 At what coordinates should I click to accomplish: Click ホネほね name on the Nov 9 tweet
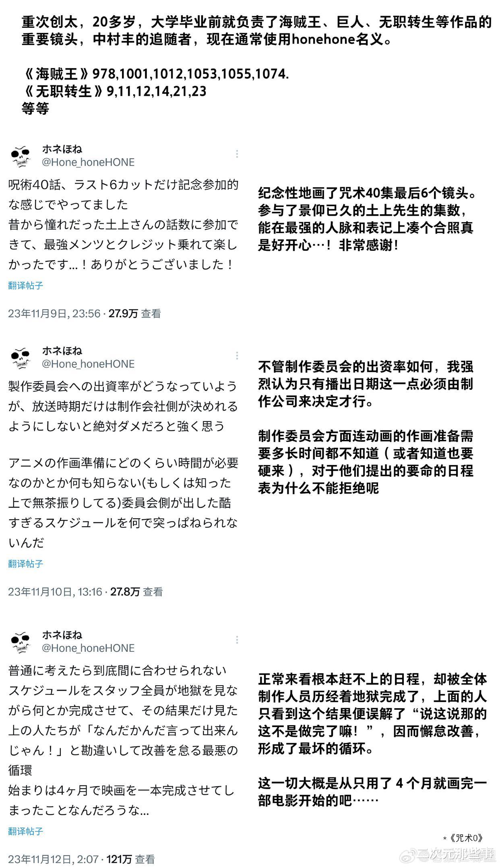(x=62, y=149)
